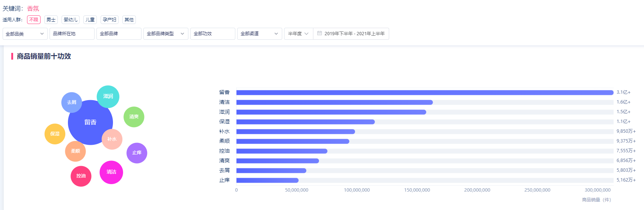644x210 pixels.
Task: Click the green 清爽 bubble
Action: click(134, 117)
